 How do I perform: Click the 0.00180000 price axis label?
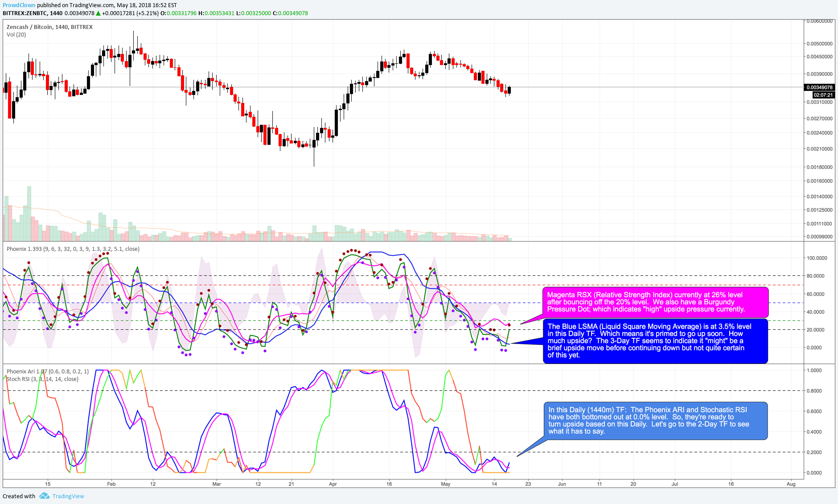(819, 167)
